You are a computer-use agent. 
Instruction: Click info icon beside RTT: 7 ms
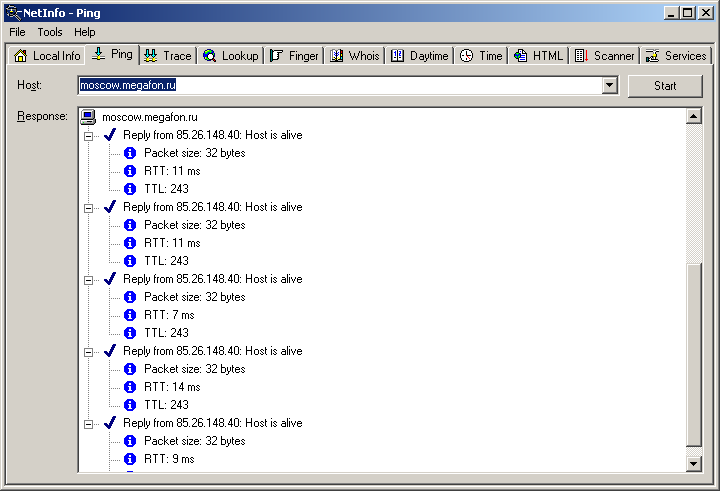130,315
